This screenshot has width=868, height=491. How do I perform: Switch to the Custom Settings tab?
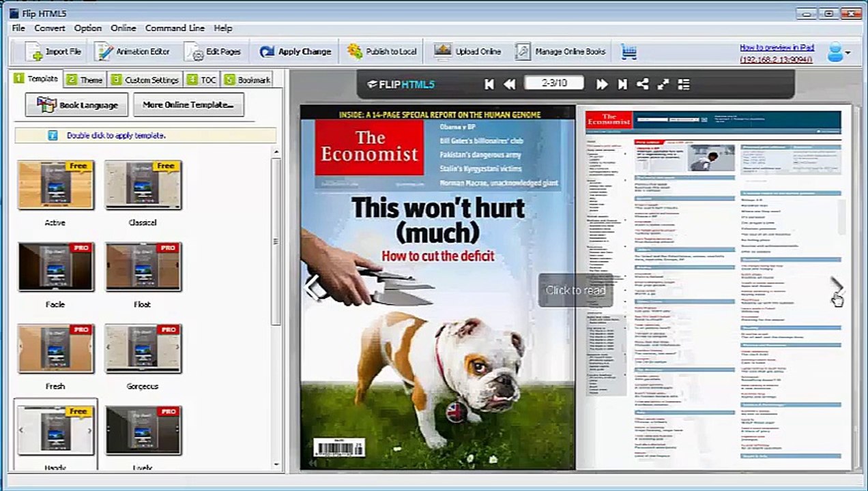pos(145,80)
